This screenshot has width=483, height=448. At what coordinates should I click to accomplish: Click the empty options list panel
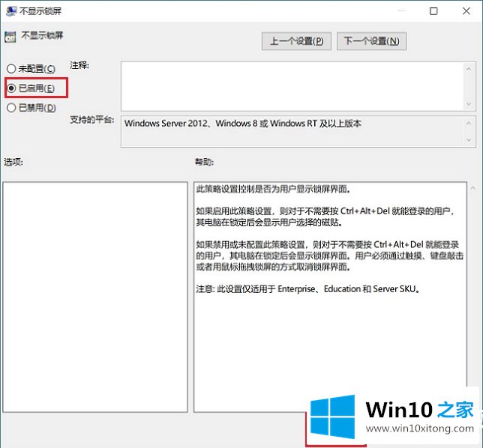coord(95,297)
